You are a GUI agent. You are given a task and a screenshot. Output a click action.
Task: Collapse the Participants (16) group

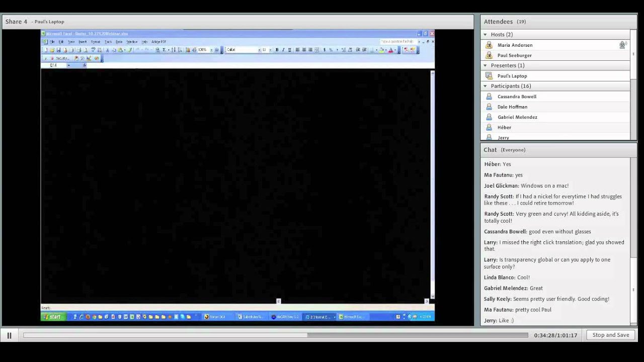tap(486, 86)
